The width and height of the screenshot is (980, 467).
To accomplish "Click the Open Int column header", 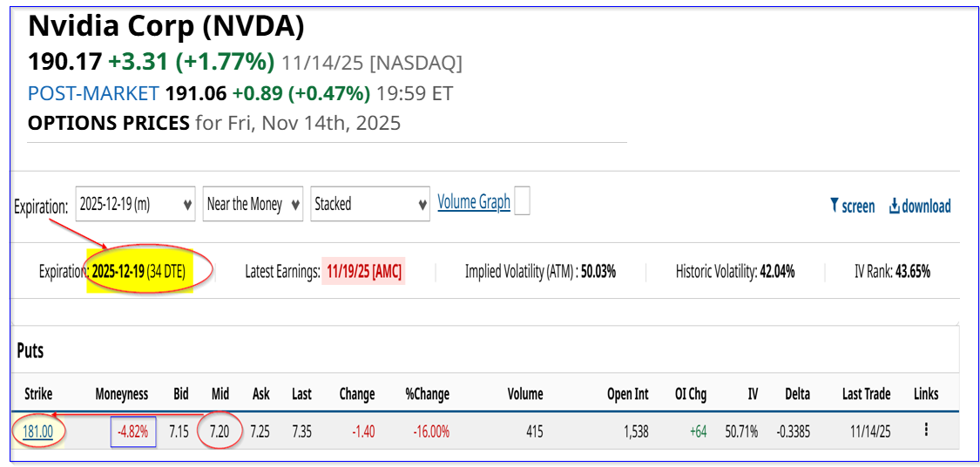I will [x=627, y=394].
